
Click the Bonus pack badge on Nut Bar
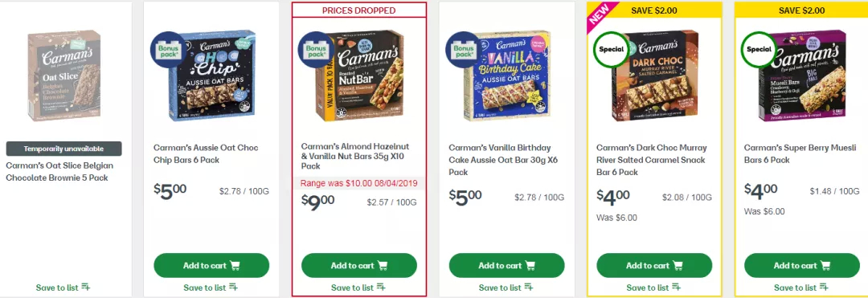click(x=316, y=50)
